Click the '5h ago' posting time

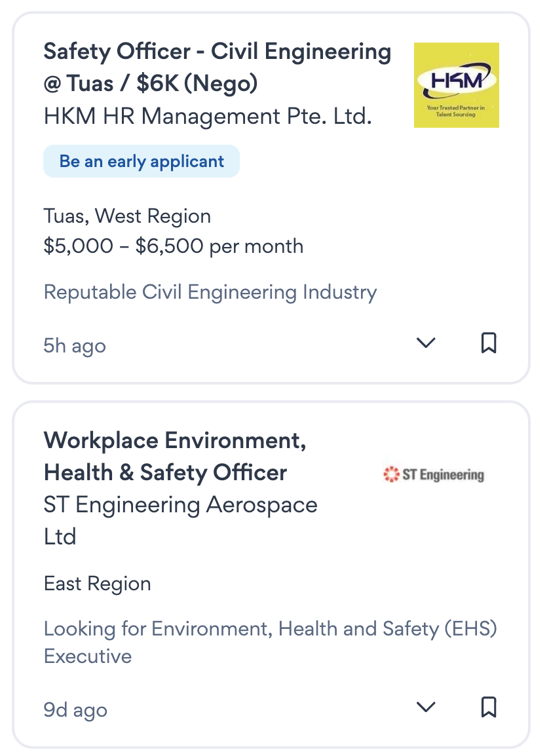(74, 346)
